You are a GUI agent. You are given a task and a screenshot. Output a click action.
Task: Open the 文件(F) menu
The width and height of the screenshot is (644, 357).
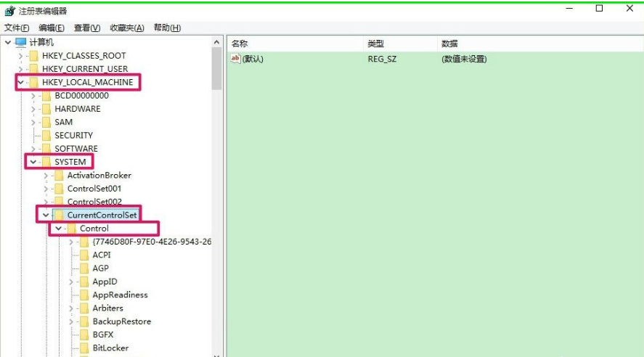17,28
